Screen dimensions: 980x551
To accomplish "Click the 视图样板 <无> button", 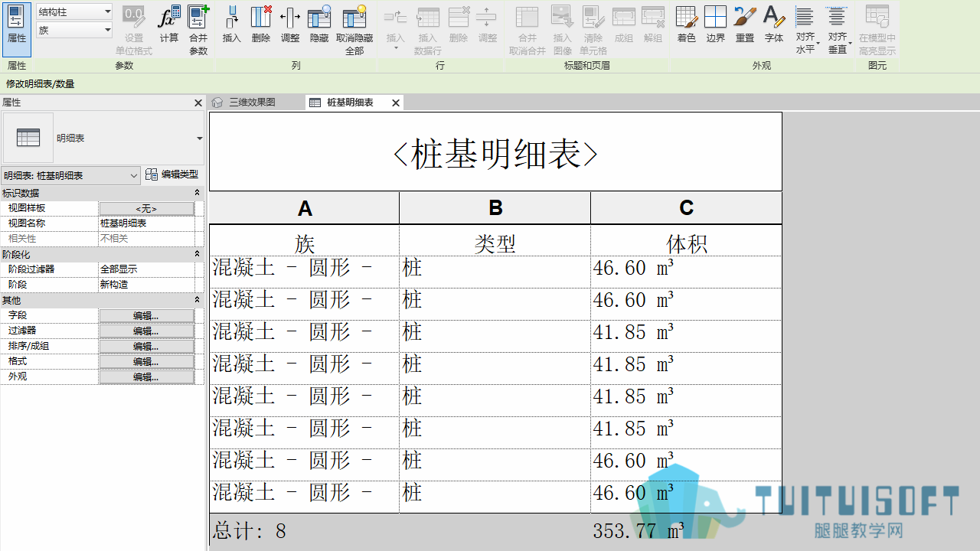I will coord(146,208).
